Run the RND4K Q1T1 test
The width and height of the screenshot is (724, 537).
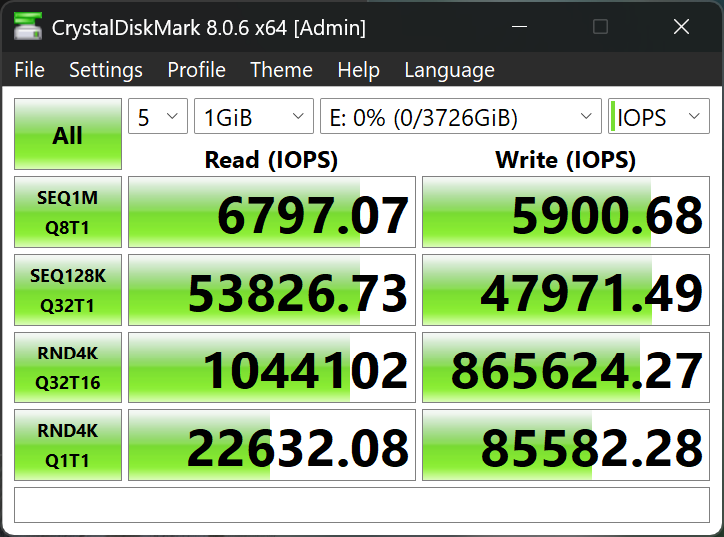[68, 445]
